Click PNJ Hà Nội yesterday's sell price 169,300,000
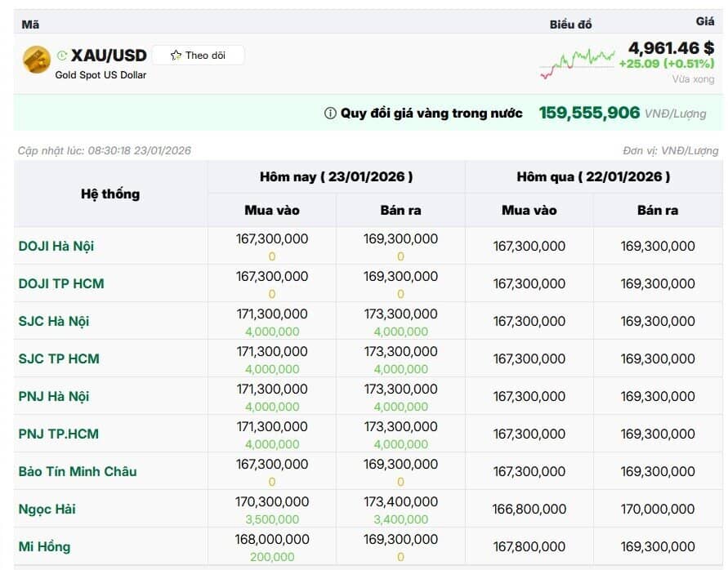Viewport: 728px width, 570px height. coord(658,397)
